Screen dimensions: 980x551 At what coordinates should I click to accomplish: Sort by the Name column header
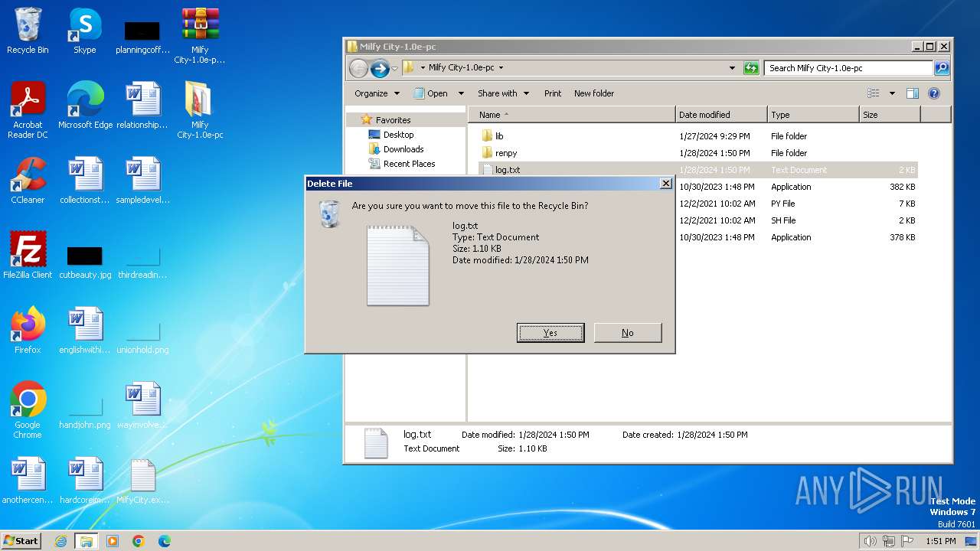tap(572, 115)
